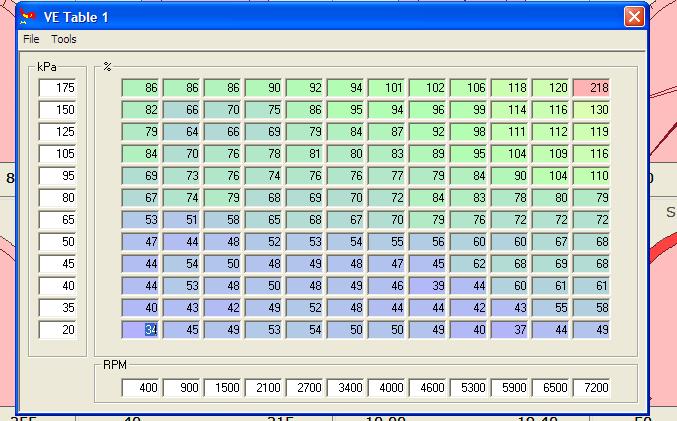Select VE cell 55 in the 35 kPa row

tap(550, 308)
